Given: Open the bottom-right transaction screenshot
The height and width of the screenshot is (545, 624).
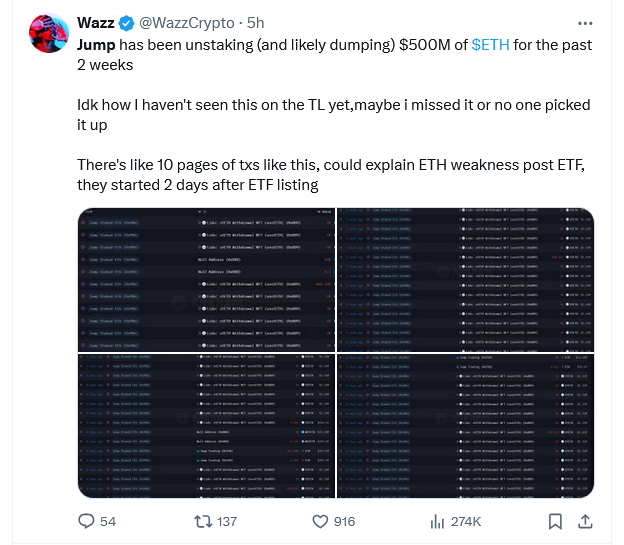Looking at the screenshot, I should click(466, 426).
